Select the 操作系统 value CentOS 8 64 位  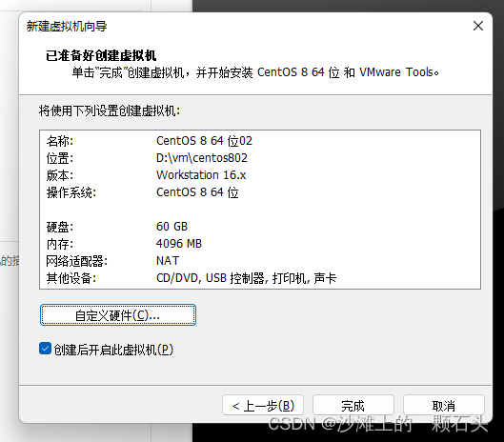[197, 192]
